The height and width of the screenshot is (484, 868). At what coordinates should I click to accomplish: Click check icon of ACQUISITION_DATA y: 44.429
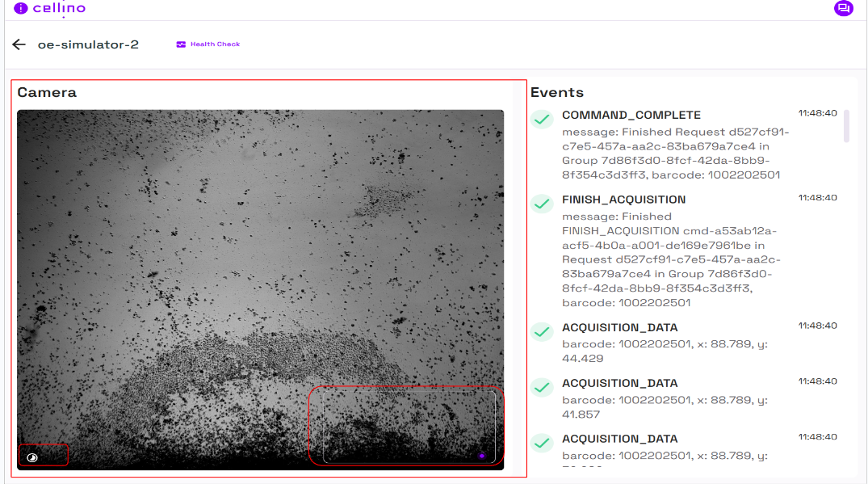542,332
